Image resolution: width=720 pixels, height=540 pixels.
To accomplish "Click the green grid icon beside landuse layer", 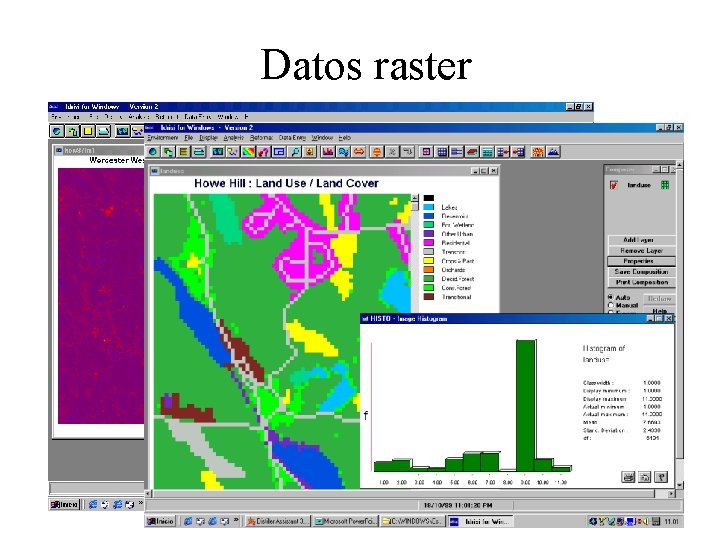I will (665, 185).
